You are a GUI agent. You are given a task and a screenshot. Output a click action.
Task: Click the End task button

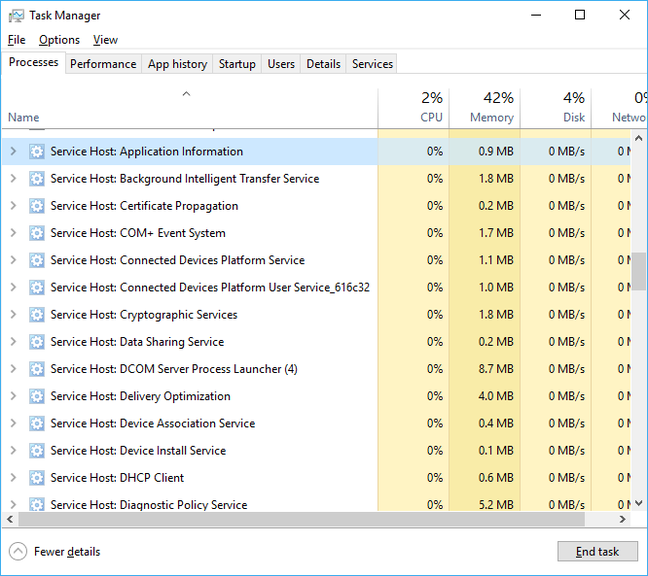pyautogui.click(x=597, y=552)
